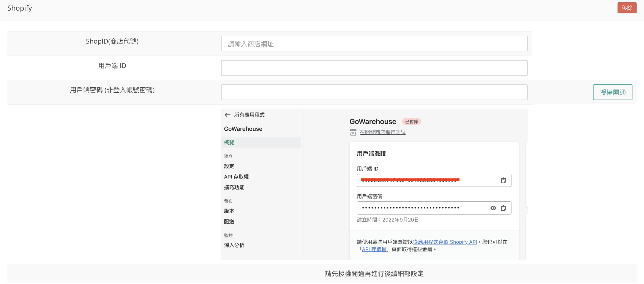The width and height of the screenshot is (644, 284).
Task: Follow the 在開發商店進行測試 link
Action: 382,132
